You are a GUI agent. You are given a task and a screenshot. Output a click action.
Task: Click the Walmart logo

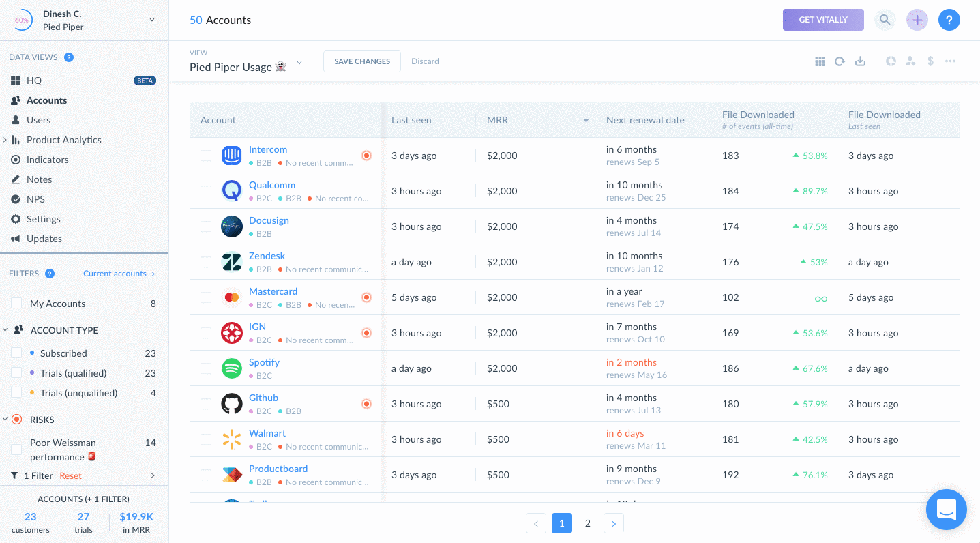pyautogui.click(x=232, y=439)
